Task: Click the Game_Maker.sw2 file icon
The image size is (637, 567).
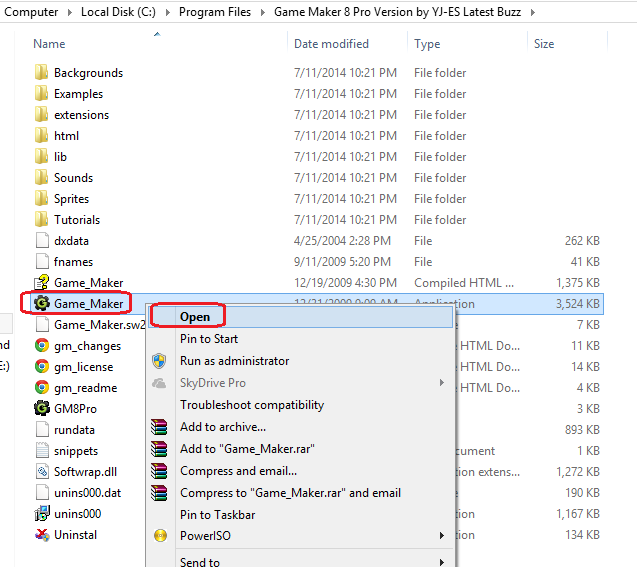Action: 42,325
